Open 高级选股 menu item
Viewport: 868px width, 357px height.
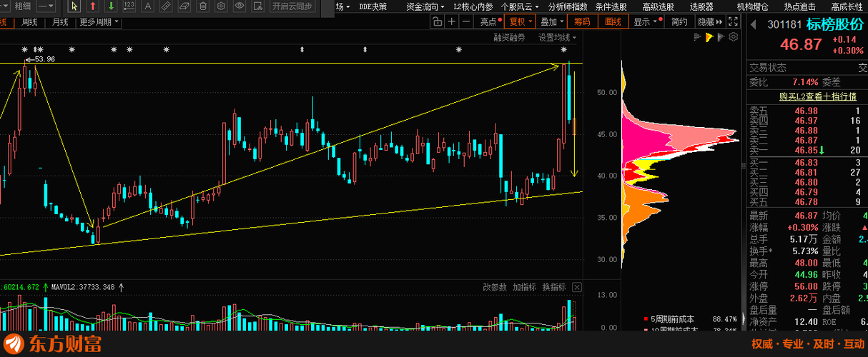(x=659, y=6)
